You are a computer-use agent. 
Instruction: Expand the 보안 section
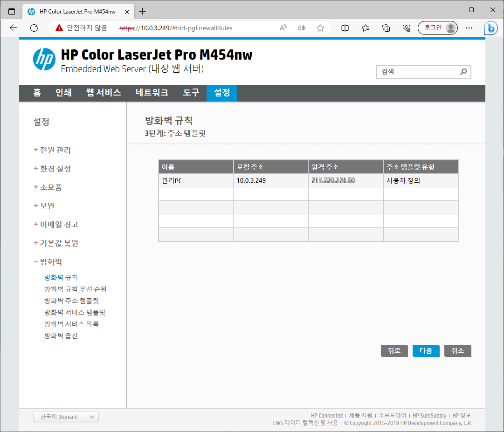coord(44,206)
